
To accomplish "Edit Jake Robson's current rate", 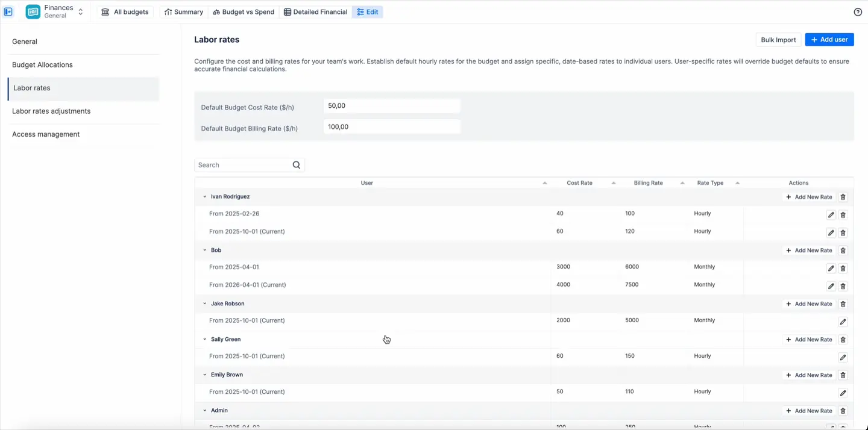I will [x=843, y=322].
